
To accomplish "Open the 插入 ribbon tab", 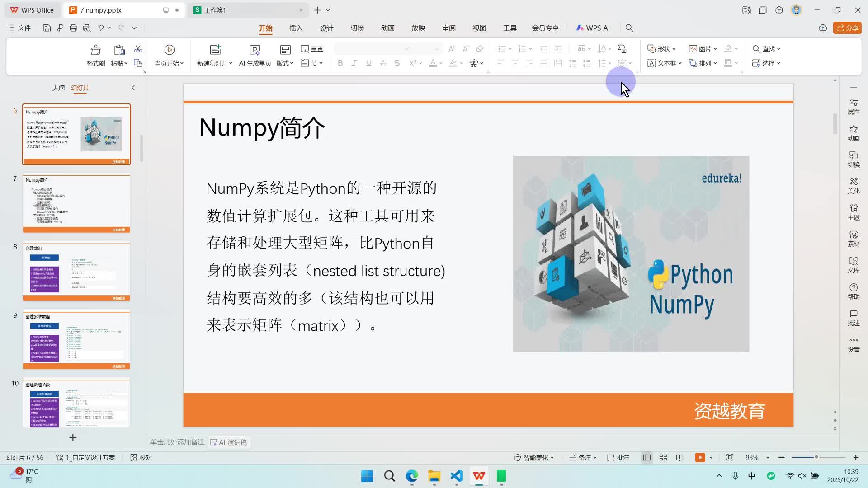I will click(x=296, y=28).
